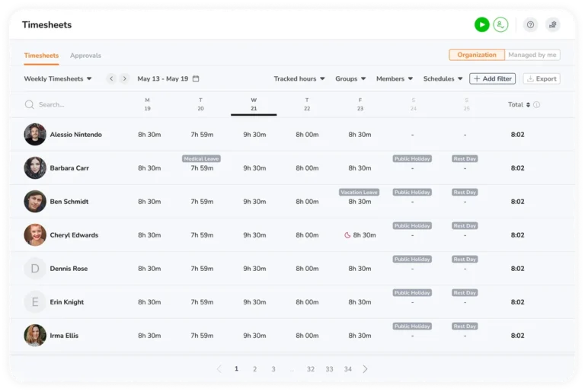The width and height of the screenshot is (585, 392).
Task: Select Wednesday 21 column header
Action: point(254,104)
